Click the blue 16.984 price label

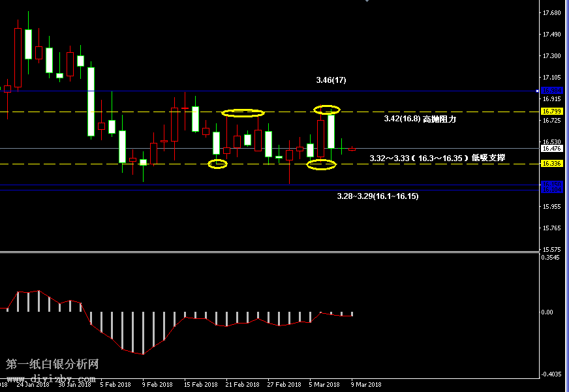click(x=552, y=91)
